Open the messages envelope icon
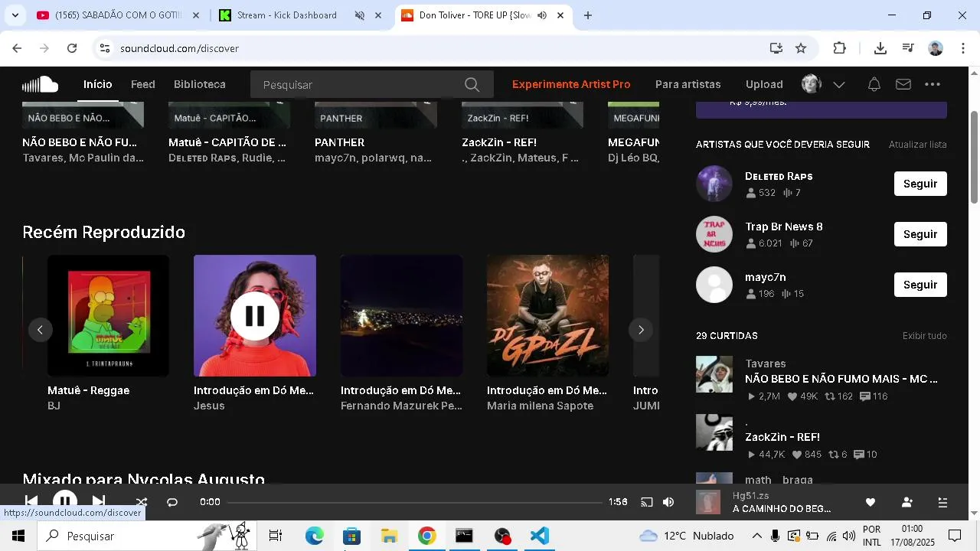980x551 pixels. (903, 84)
